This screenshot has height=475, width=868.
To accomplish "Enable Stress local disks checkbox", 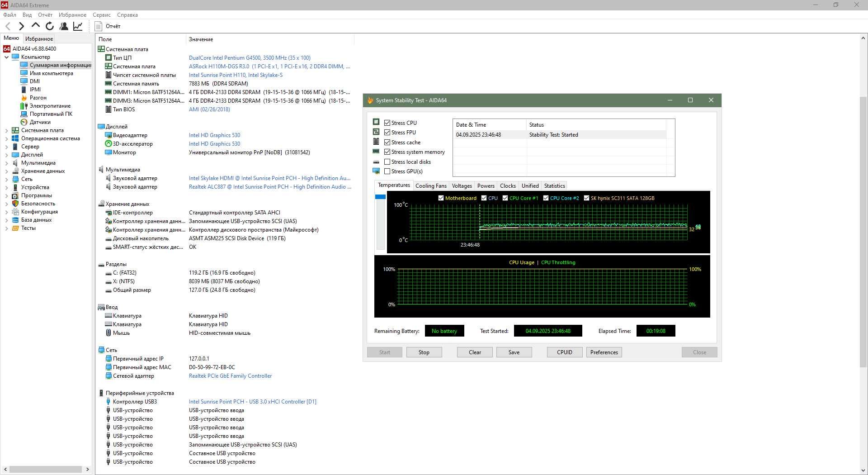I will 387,162.
